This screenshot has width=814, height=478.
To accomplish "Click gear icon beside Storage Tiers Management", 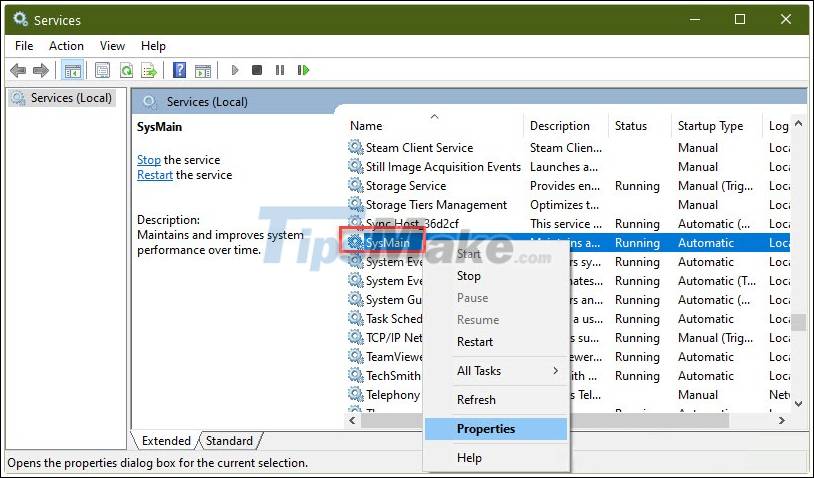I will coord(356,204).
